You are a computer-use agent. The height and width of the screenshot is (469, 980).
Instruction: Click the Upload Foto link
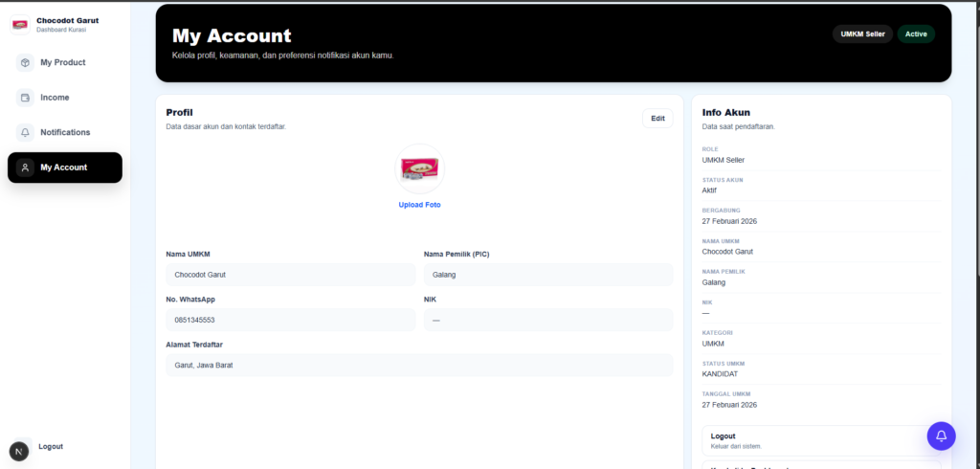pos(419,205)
